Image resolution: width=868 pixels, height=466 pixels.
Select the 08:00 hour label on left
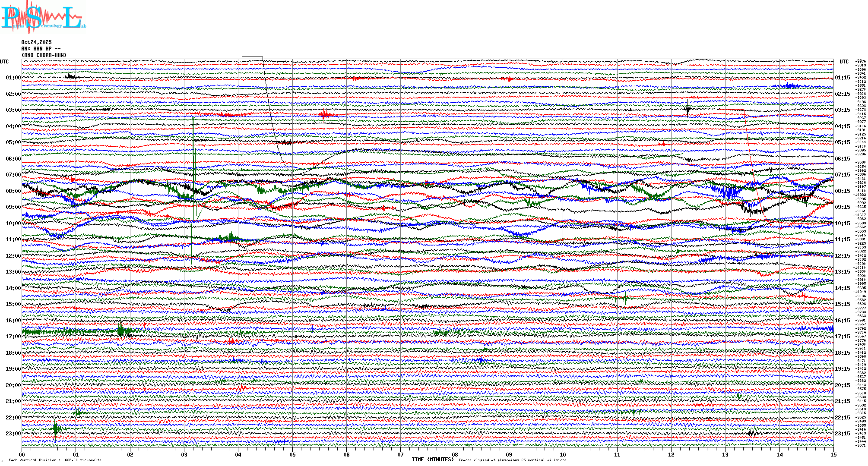(x=13, y=191)
